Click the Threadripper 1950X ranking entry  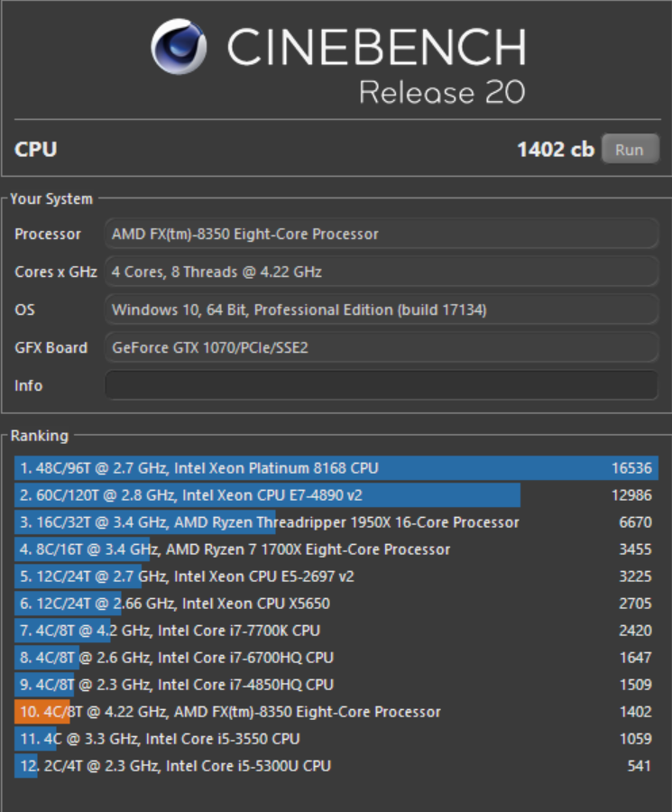(x=336, y=522)
